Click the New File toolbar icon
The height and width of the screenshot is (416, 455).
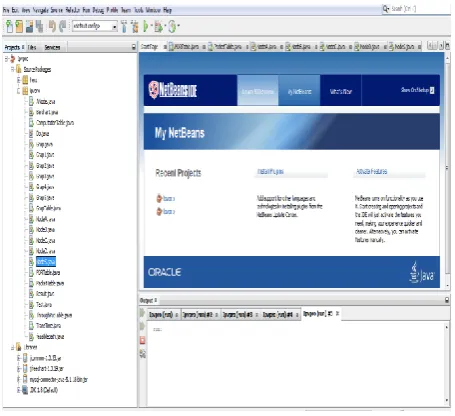click(x=9, y=26)
